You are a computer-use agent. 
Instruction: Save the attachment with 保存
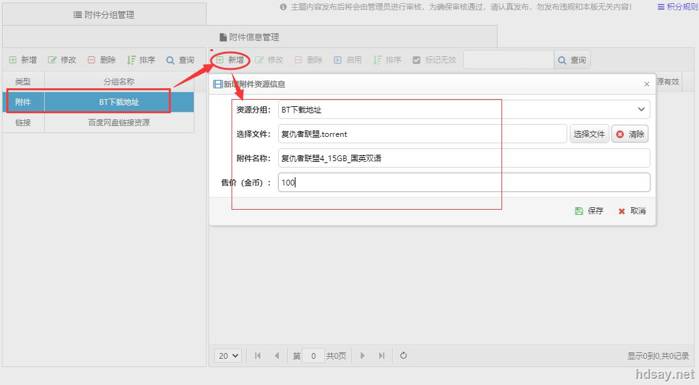589,211
